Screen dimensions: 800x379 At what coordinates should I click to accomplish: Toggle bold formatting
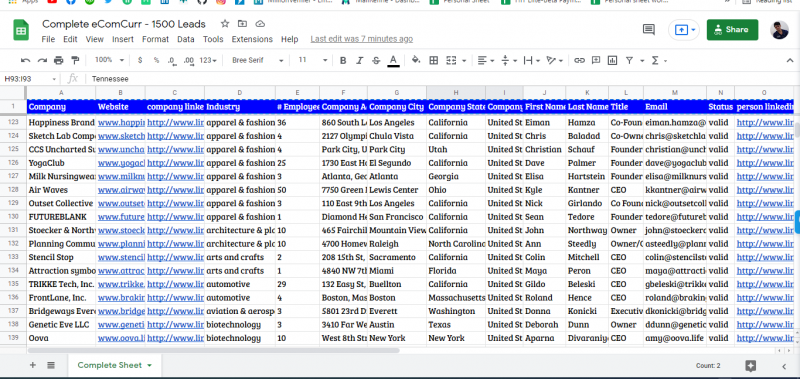[343, 60]
